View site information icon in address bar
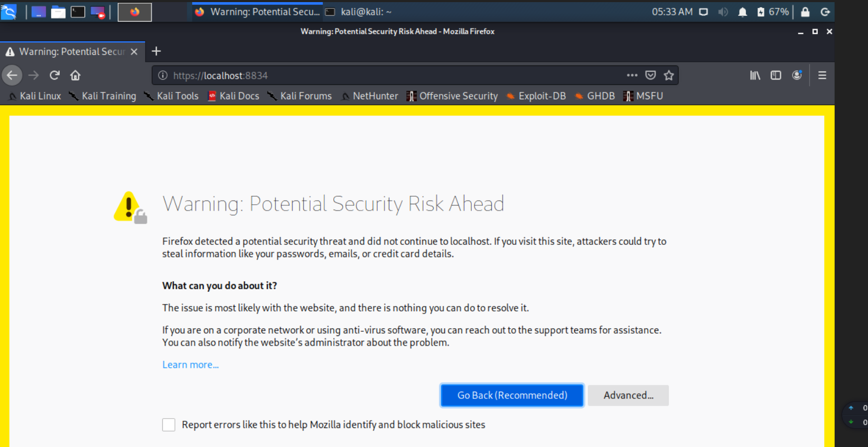 pyautogui.click(x=163, y=75)
